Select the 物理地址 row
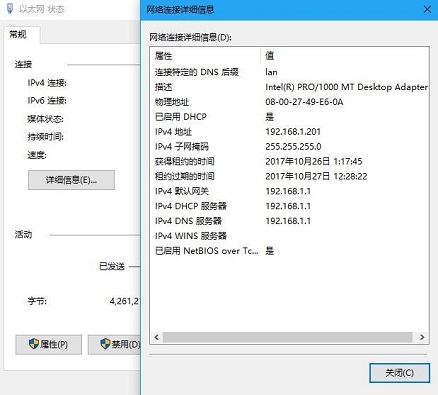438x395 pixels. [289, 102]
